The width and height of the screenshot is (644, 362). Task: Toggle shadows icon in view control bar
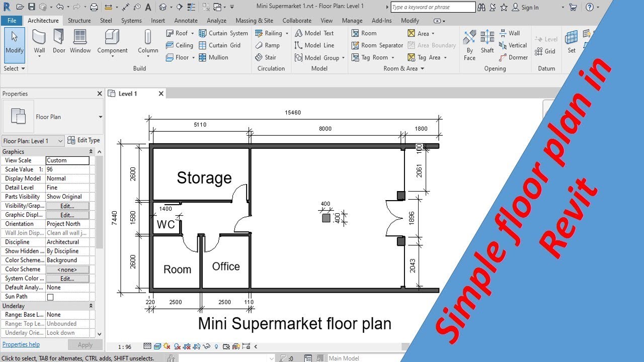(177, 346)
